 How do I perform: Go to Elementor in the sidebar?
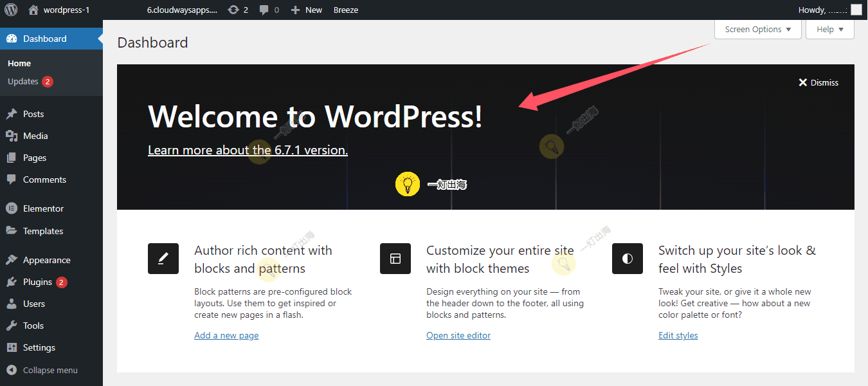pyautogui.click(x=43, y=208)
